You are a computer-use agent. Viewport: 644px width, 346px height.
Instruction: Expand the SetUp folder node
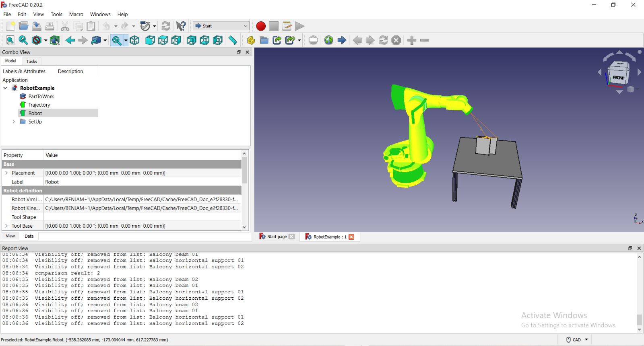tap(14, 122)
